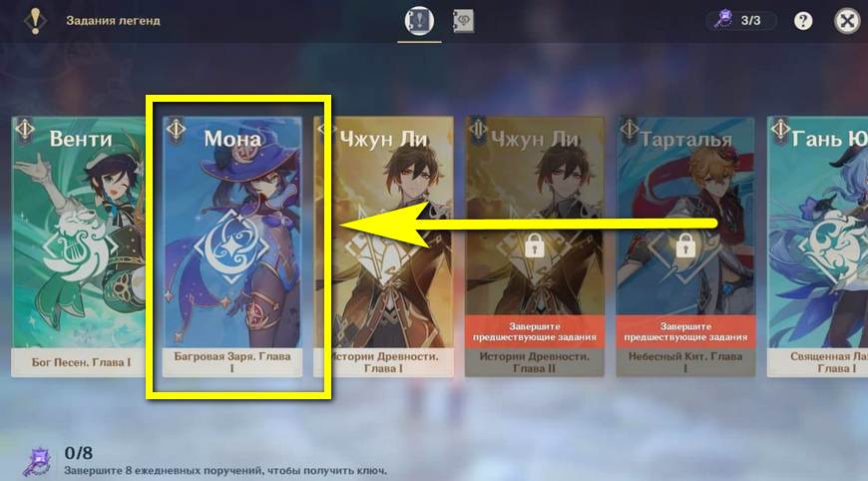Viewport: 868px width, 481px height.
Task: Click the lock icon on Тарталья card
Action: (x=685, y=244)
